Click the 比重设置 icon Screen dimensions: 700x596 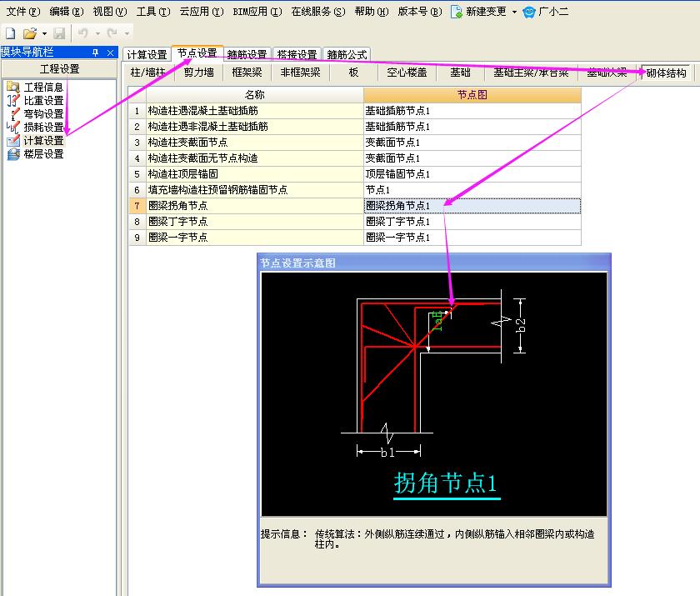[x=13, y=101]
